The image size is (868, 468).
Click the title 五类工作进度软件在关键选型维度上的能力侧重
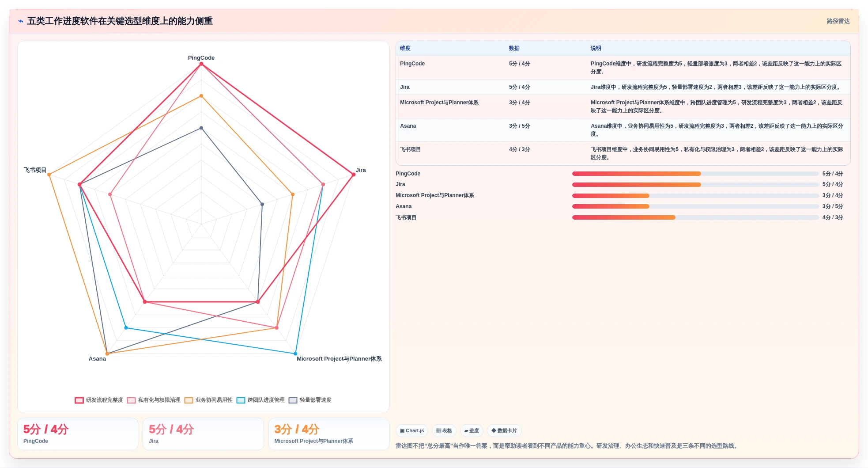click(120, 21)
